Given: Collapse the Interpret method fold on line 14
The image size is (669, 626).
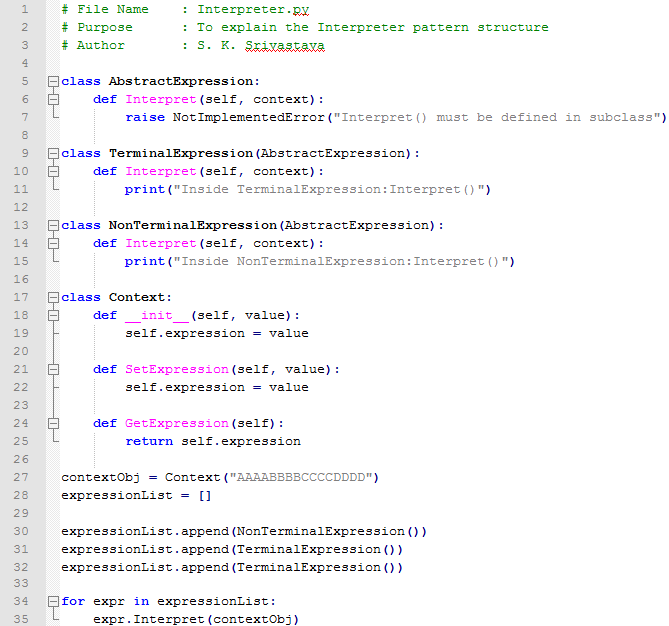Looking at the screenshot, I should click(x=53, y=243).
